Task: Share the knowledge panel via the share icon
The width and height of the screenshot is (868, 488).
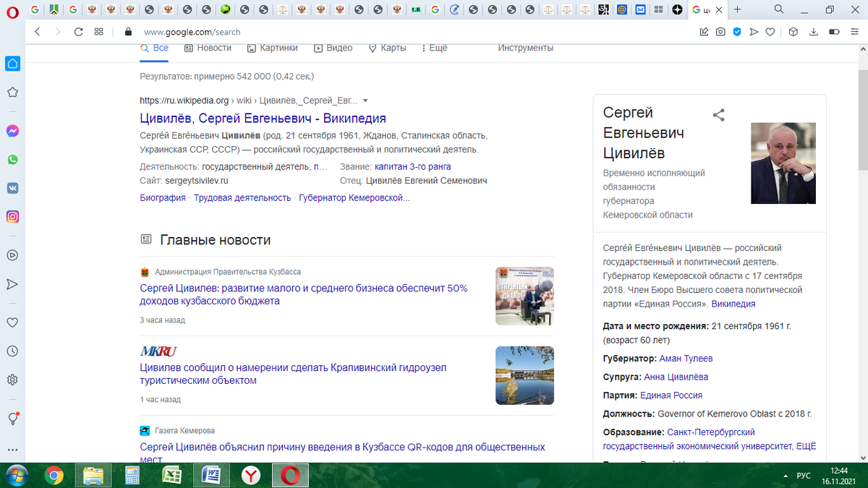Action: coord(718,115)
